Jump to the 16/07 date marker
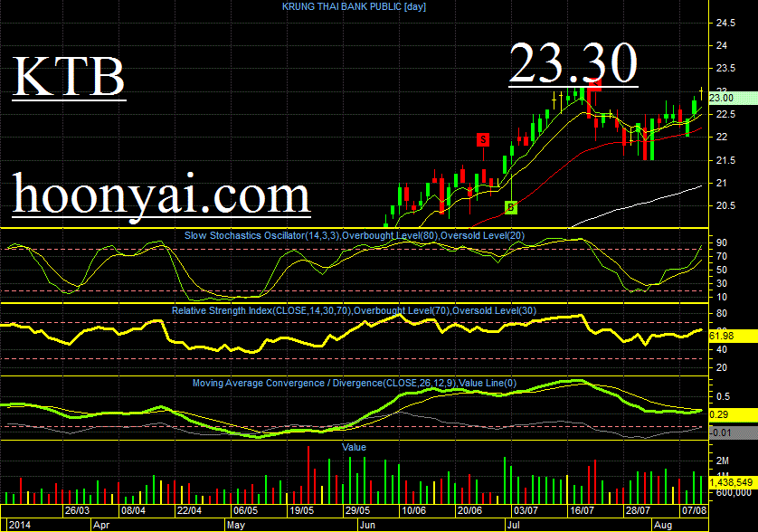Image resolution: width=758 pixels, height=532 pixels. tap(582, 510)
